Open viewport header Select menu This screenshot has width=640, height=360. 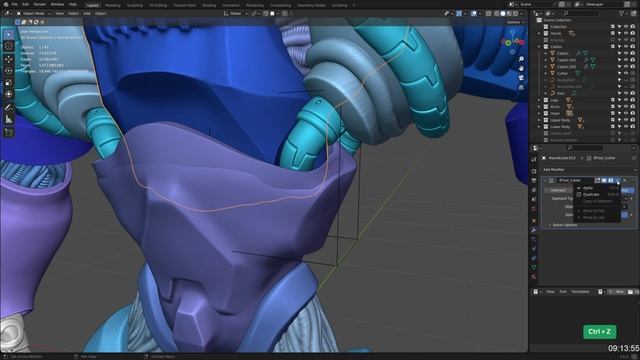73,13
